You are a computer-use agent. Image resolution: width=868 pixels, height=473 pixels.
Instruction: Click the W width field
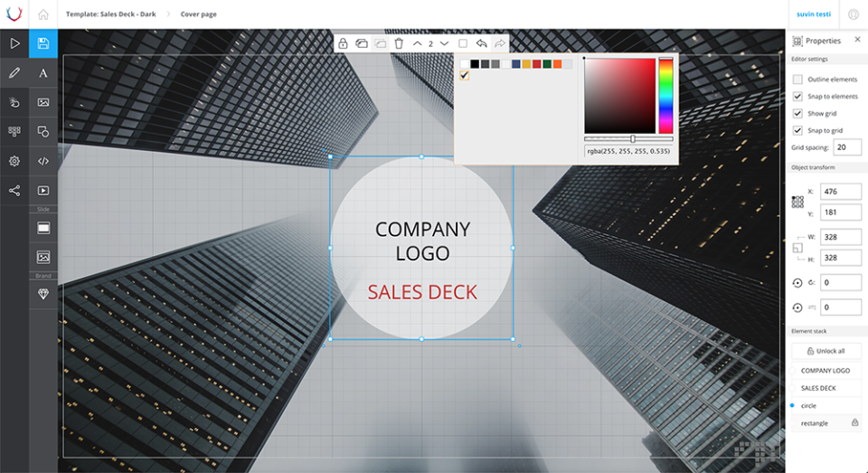(x=840, y=237)
